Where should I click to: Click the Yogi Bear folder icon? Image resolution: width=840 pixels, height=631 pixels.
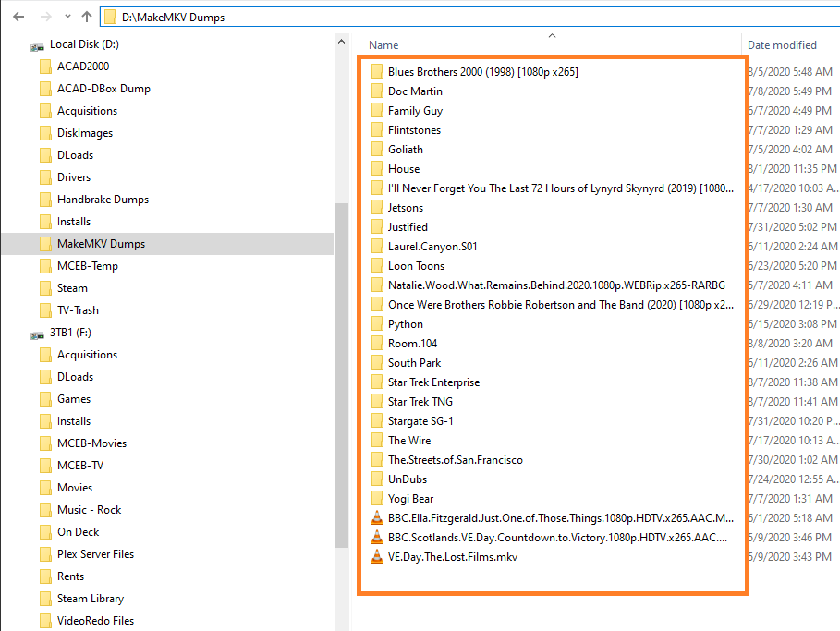click(x=377, y=499)
